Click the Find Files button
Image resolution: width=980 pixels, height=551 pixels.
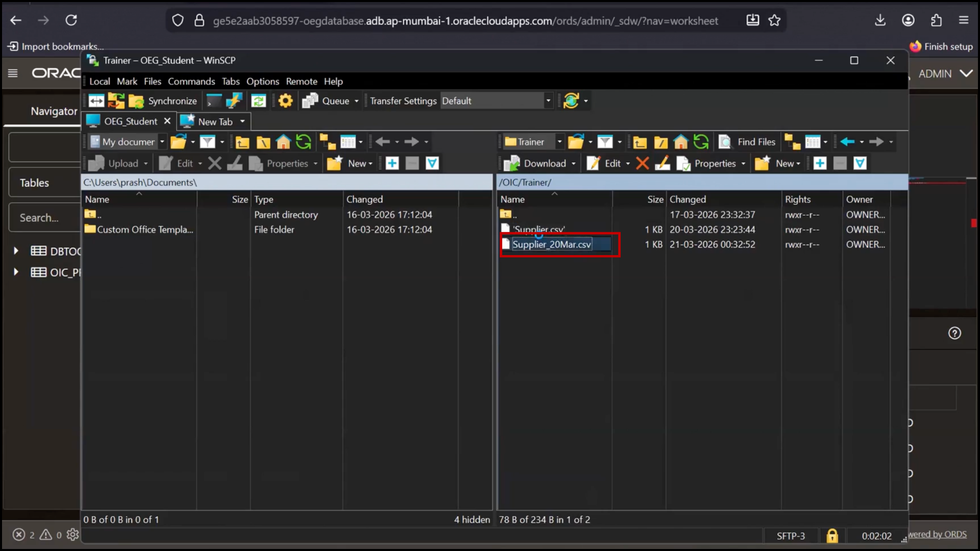pyautogui.click(x=747, y=142)
